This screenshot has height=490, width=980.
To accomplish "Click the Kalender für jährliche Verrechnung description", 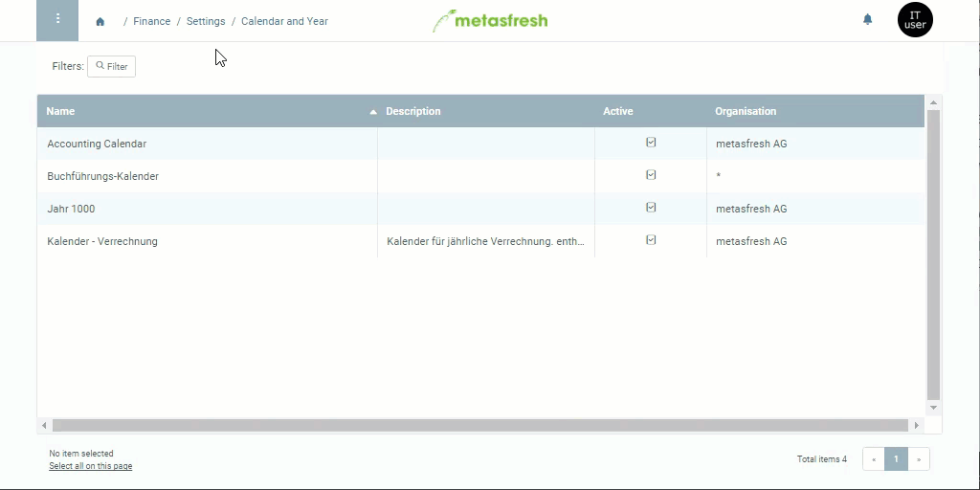I will (485, 241).
